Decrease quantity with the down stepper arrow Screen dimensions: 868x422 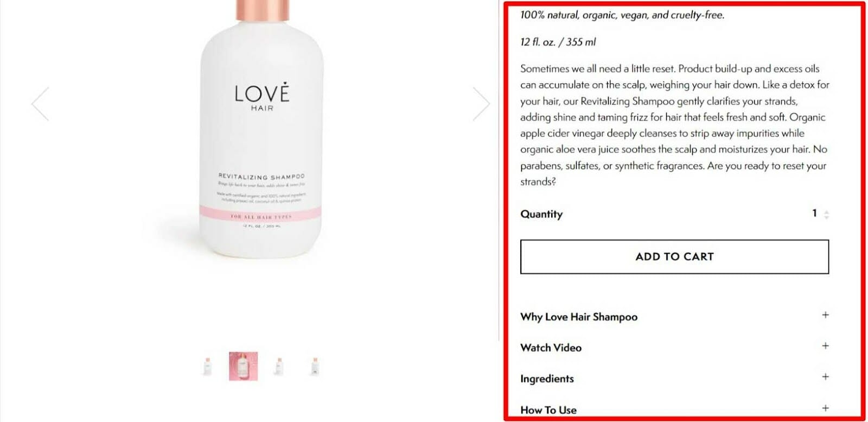pyautogui.click(x=826, y=217)
